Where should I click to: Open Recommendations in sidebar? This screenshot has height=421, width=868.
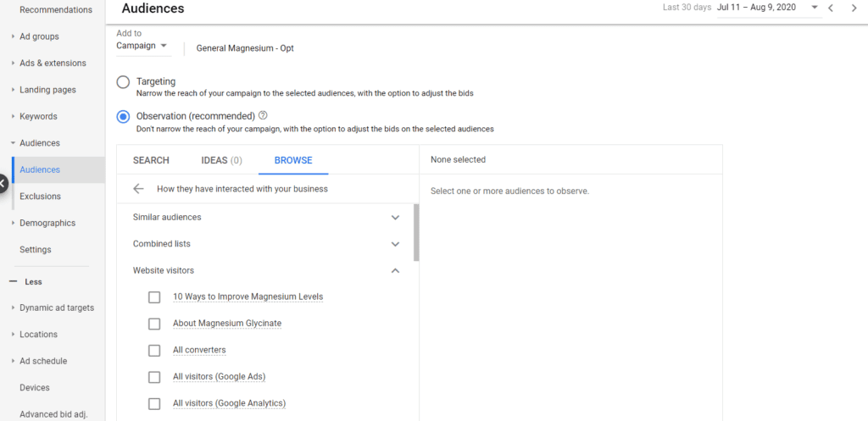point(56,9)
